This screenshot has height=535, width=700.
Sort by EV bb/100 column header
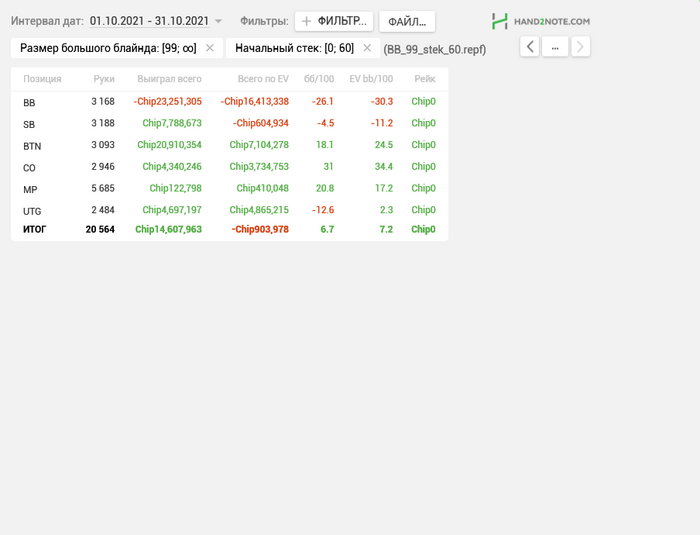coord(371,79)
